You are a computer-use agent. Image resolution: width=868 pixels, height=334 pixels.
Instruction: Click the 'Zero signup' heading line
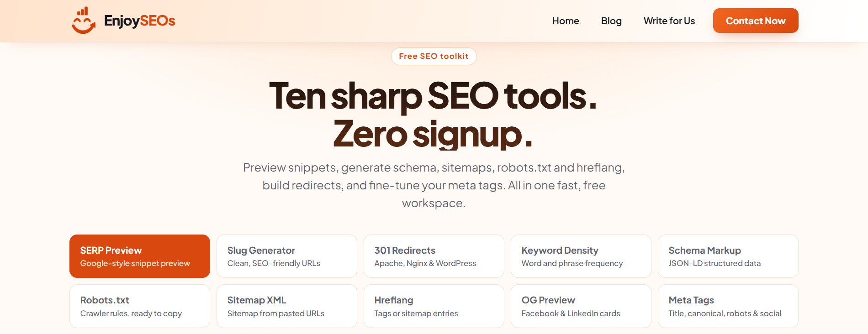tap(433, 134)
